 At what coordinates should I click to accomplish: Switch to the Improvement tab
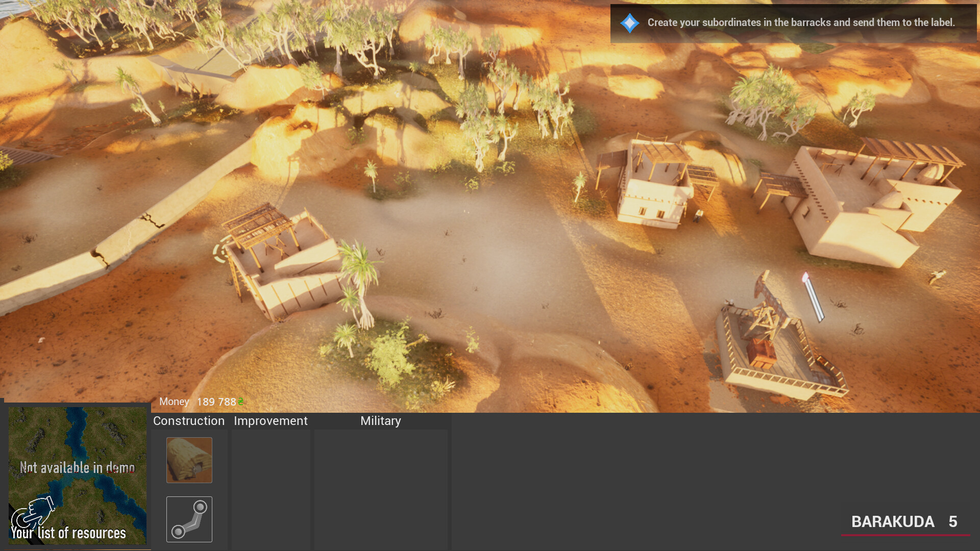pos(271,421)
